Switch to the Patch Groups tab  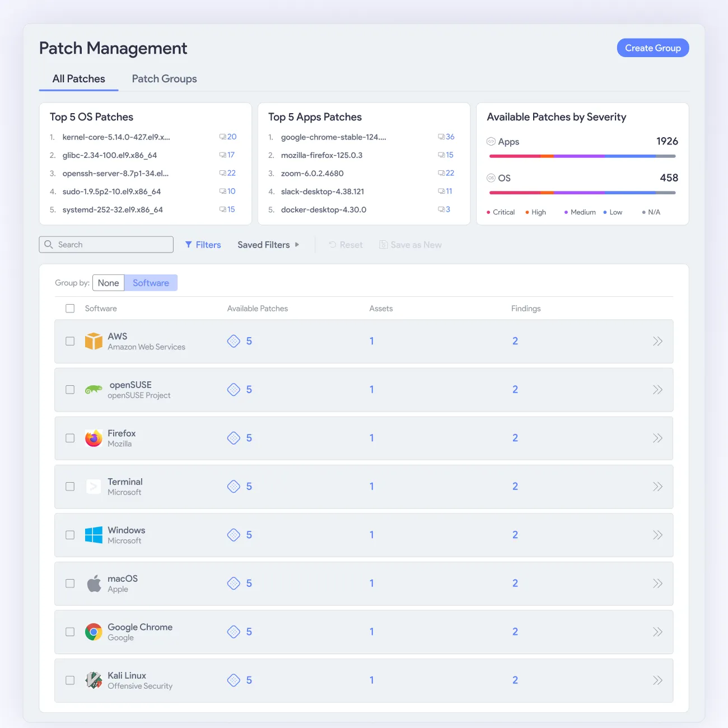[x=165, y=79]
